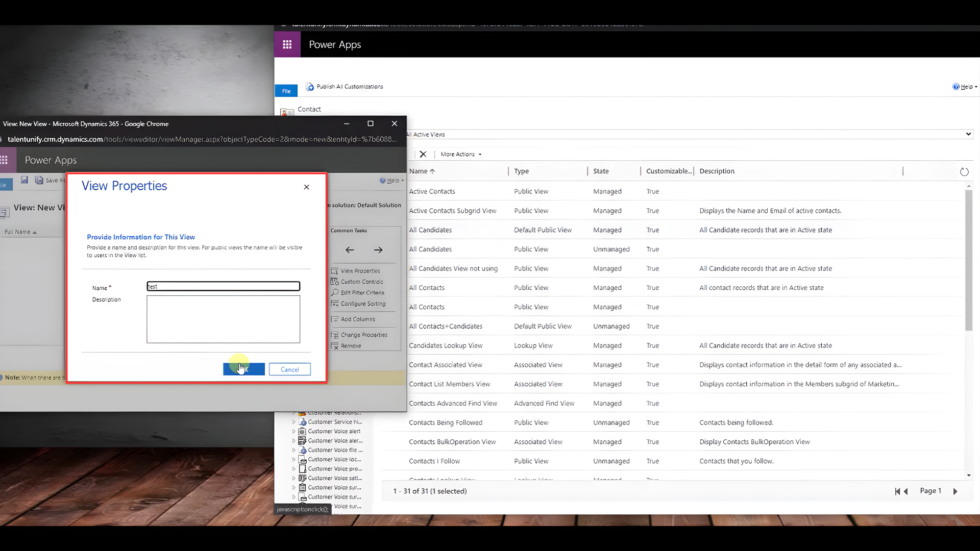Select Active Contacts Subgrid View row

674,211
